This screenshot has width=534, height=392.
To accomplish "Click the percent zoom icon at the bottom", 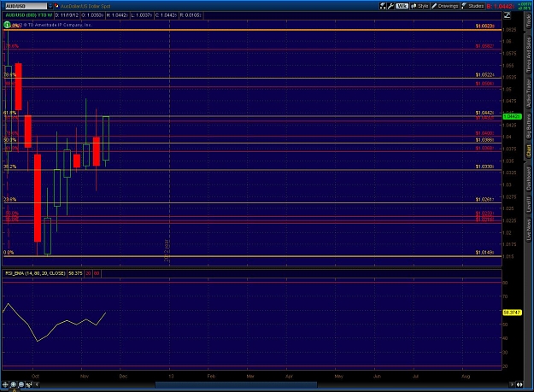I will click(x=29, y=384).
